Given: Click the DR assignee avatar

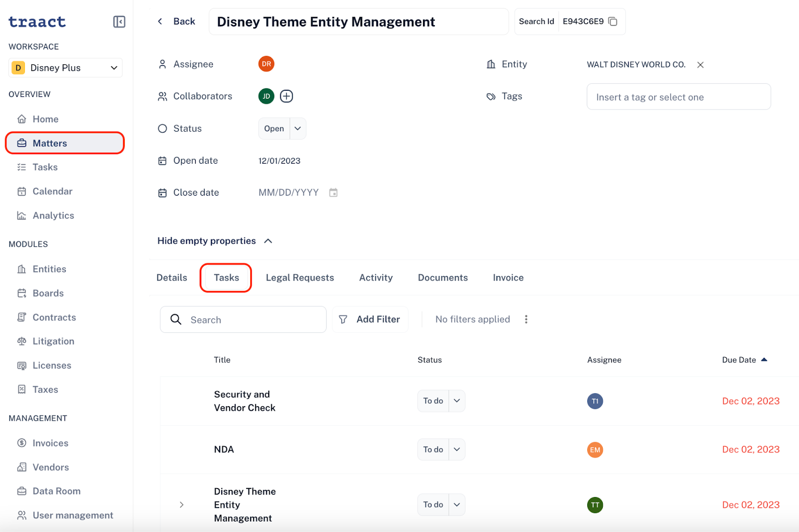Looking at the screenshot, I should click(x=266, y=64).
